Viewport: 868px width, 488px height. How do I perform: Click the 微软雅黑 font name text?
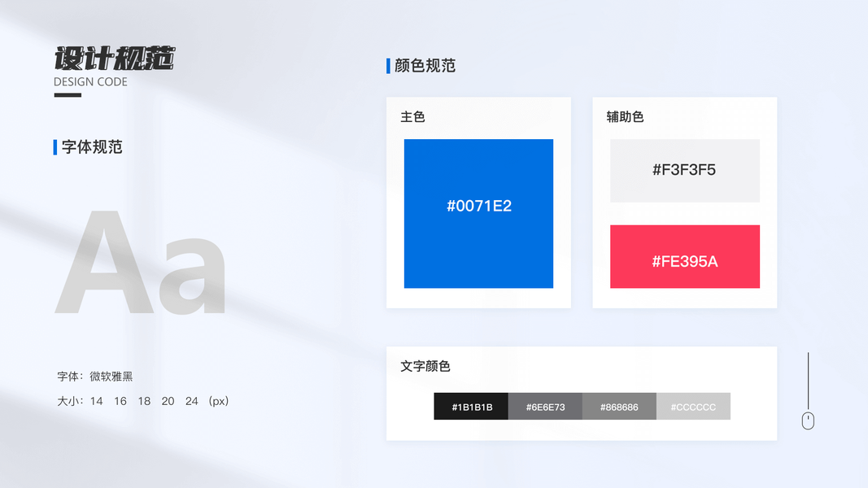pos(111,377)
